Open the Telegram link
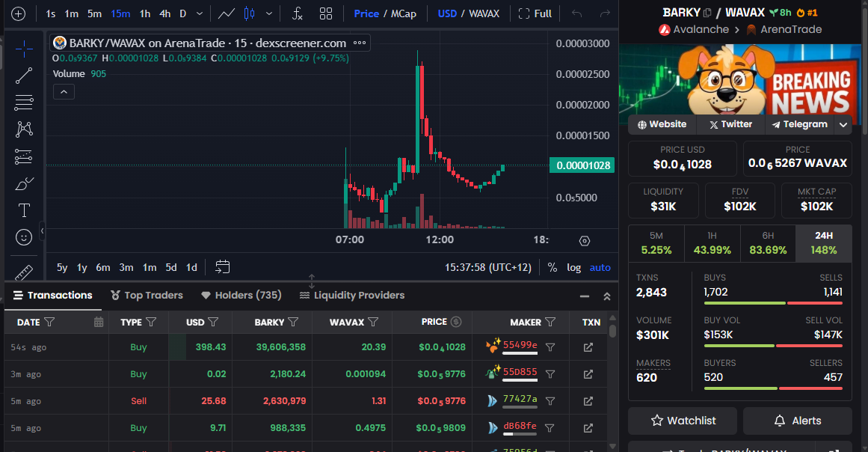Image resolution: width=868 pixels, height=452 pixels. [x=799, y=125]
